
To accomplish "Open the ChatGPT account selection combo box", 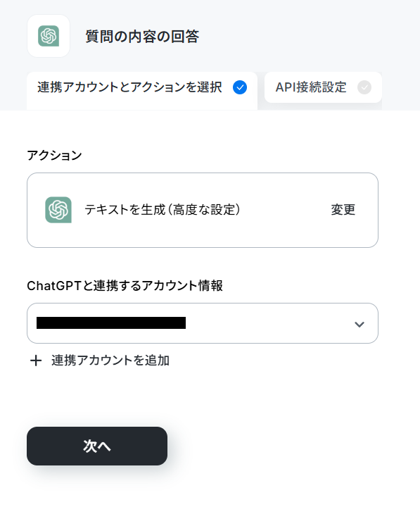I will [x=203, y=323].
